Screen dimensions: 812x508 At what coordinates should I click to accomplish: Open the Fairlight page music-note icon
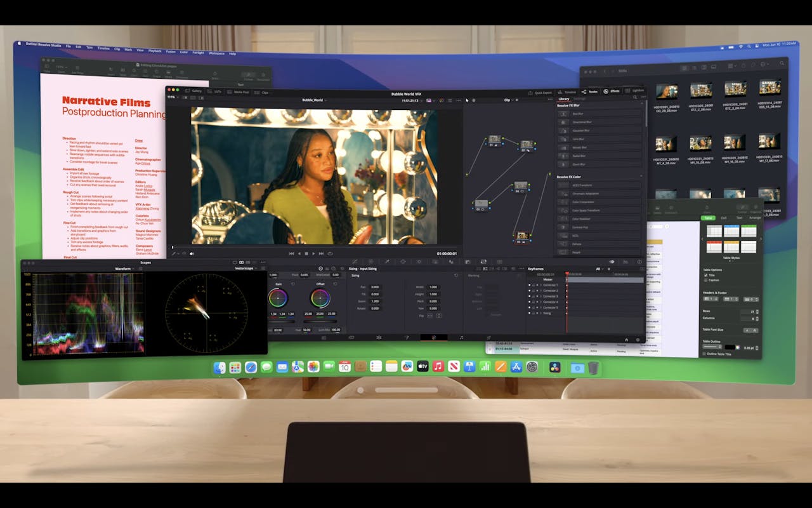(461, 338)
